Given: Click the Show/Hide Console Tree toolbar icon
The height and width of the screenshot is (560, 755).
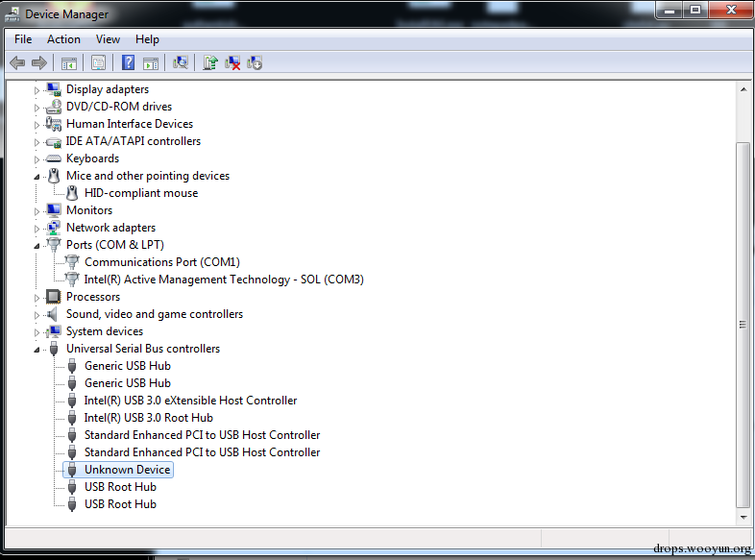Looking at the screenshot, I should point(69,63).
